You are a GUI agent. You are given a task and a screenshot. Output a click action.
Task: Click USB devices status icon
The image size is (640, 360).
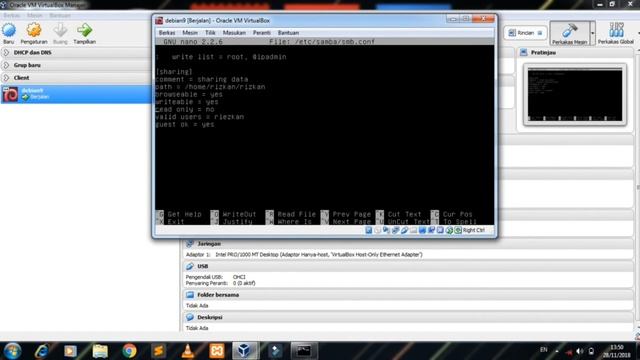click(x=404, y=230)
